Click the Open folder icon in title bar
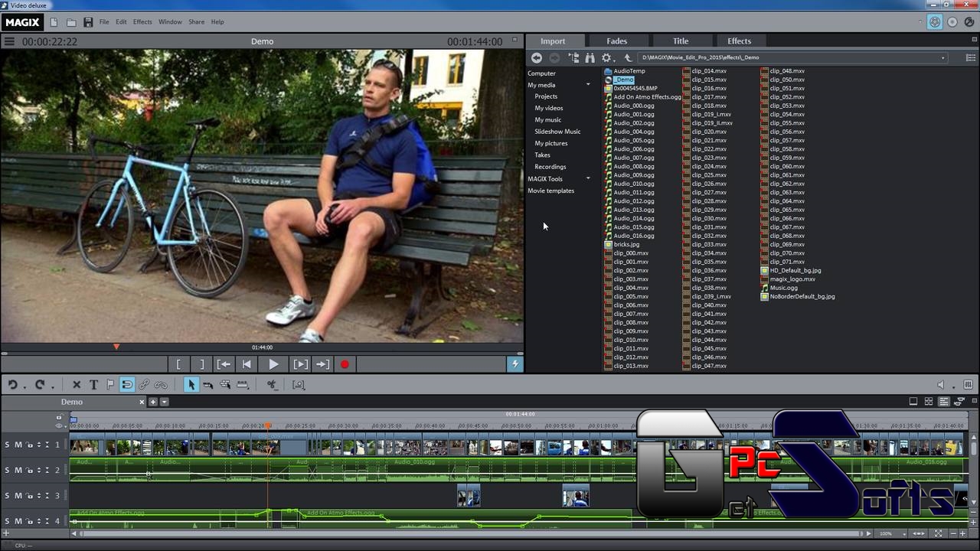The image size is (980, 551). pyautogui.click(x=71, y=22)
